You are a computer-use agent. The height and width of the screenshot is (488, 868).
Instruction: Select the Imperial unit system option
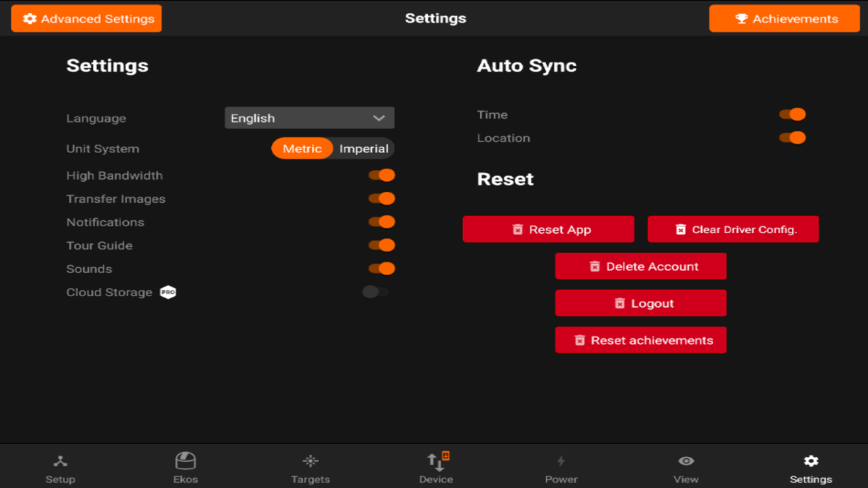click(364, 148)
